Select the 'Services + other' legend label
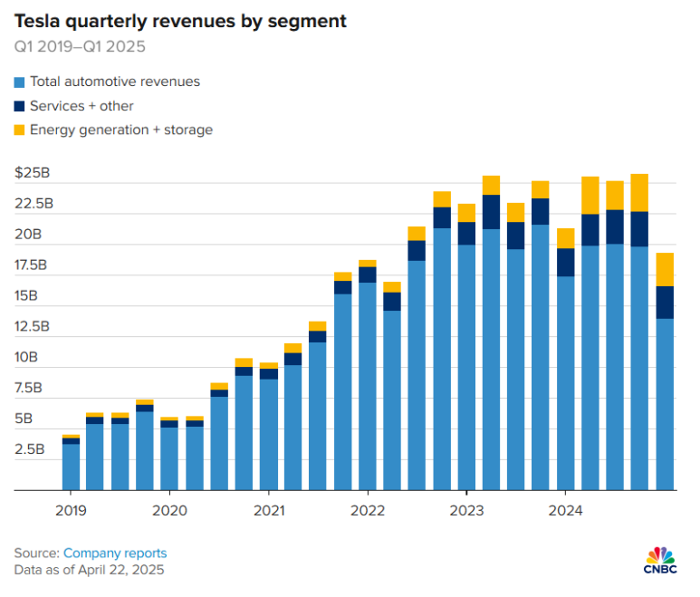This screenshot has height=597, width=700. point(82,106)
